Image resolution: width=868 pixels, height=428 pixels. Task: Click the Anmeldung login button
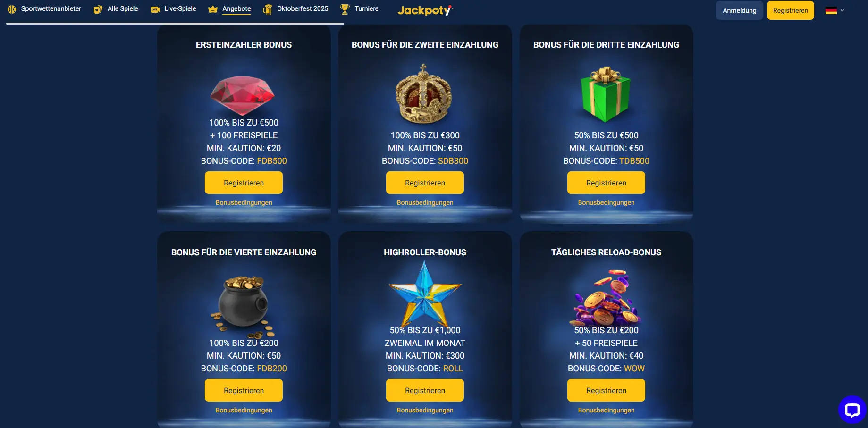(x=740, y=10)
